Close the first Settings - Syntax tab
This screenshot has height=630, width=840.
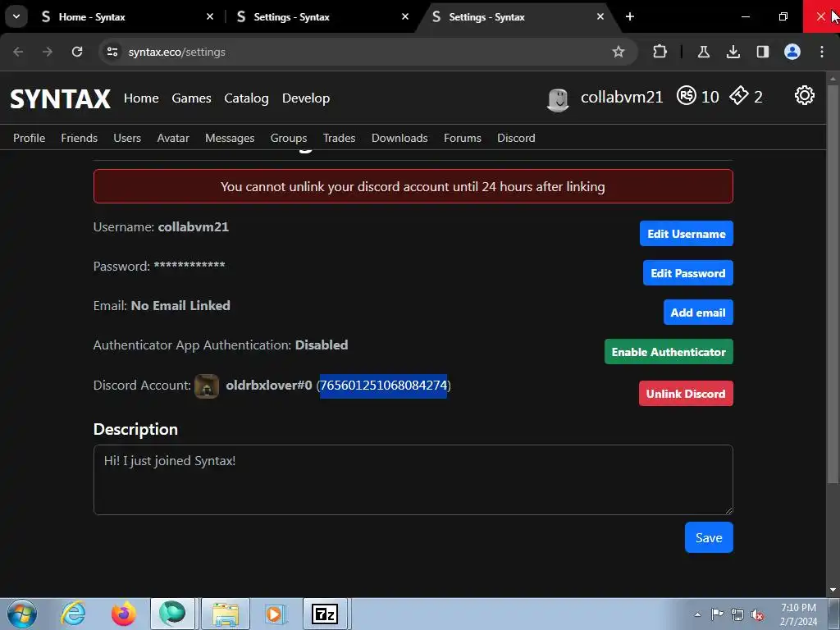(x=405, y=17)
